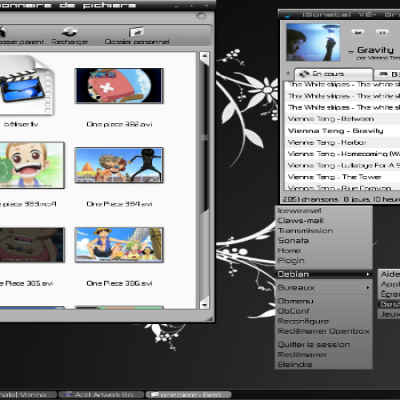Open the One piece 382.avi thumbnail
Image resolution: width=400 pixels, height=400 pixels.
coord(119,86)
